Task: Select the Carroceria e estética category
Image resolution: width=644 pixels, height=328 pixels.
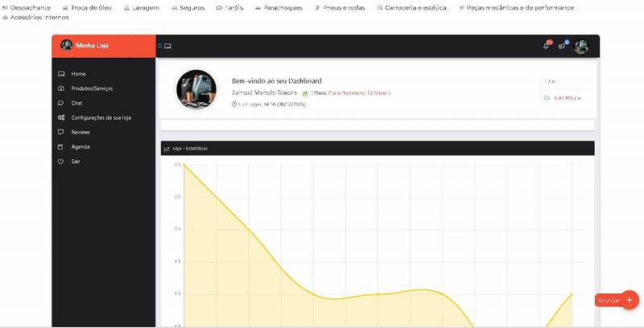Action: 415,7
